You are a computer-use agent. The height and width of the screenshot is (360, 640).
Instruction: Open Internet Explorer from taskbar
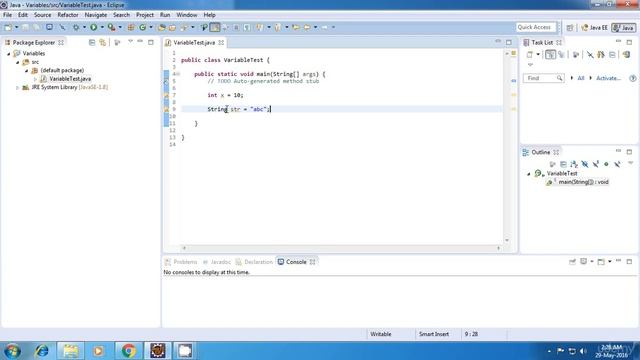[41, 351]
